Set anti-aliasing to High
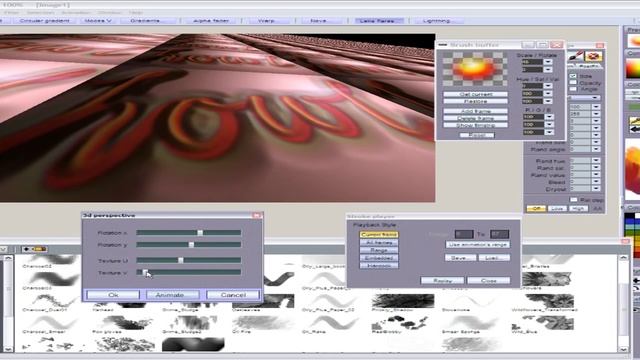This screenshot has width=640, height=360. click(x=578, y=209)
